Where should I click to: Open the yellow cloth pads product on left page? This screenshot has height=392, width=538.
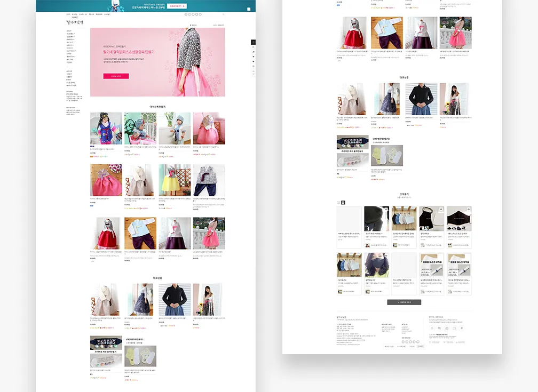point(140,356)
